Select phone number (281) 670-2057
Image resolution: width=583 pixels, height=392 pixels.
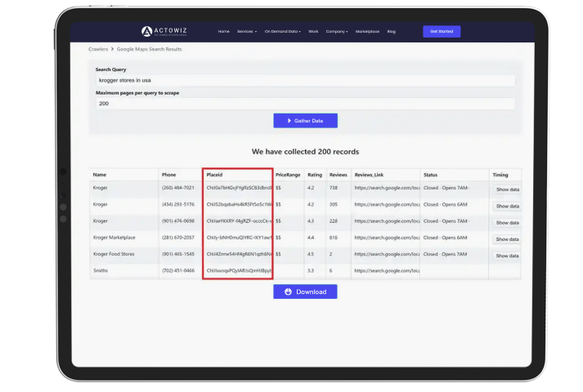[x=178, y=238]
